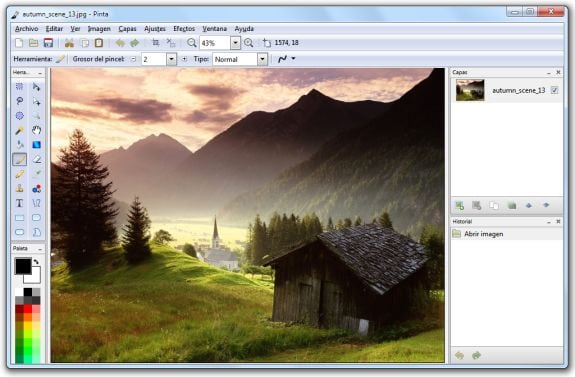Viewport: 575px width, 377px height.
Task: Click undo arrow in Historial panel
Action: point(459,355)
